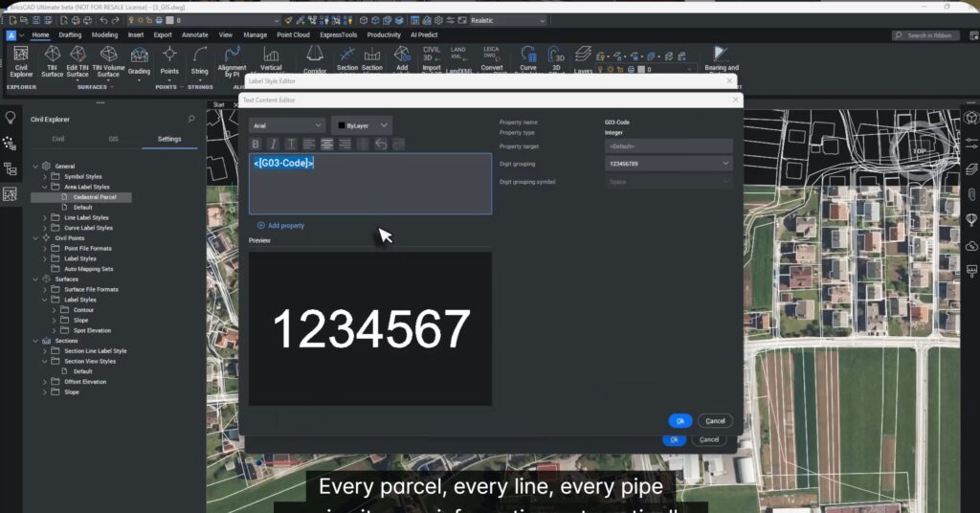Open the ByLayer color dropdown
This screenshot has width=980, height=513.
[363, 125]
